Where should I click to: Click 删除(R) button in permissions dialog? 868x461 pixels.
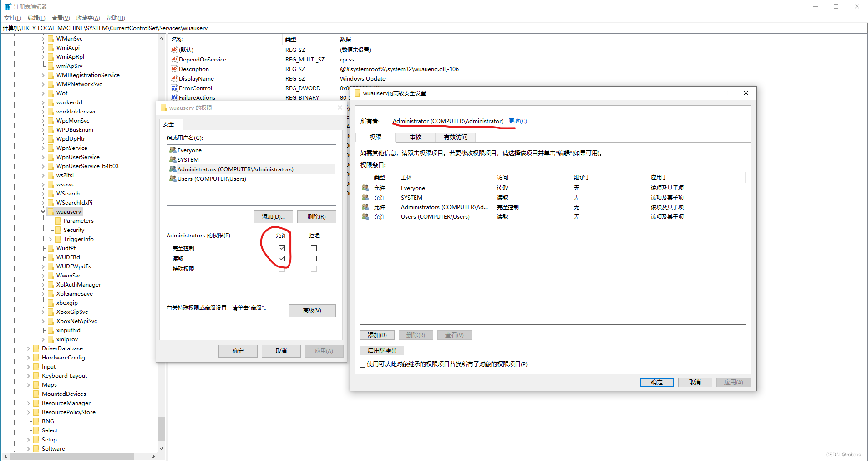[x=317, y=217]
